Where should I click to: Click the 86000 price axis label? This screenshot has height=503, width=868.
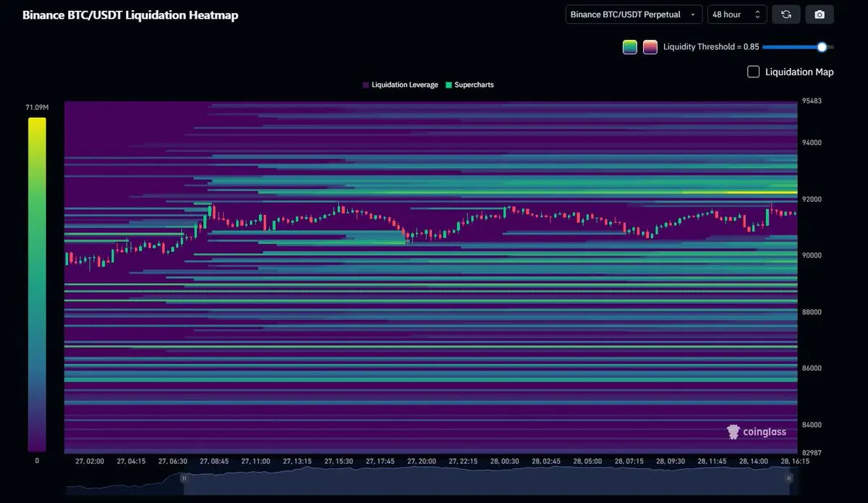pos(810,368)
